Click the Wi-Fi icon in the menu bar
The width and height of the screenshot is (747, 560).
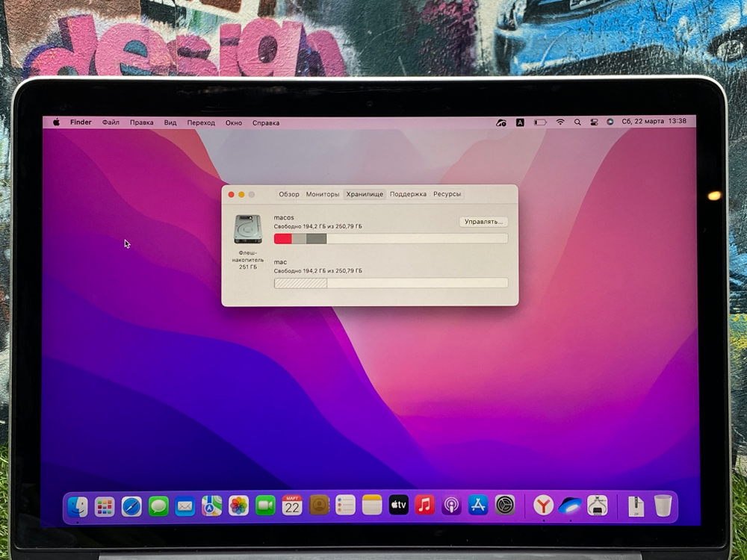[560, 121]
